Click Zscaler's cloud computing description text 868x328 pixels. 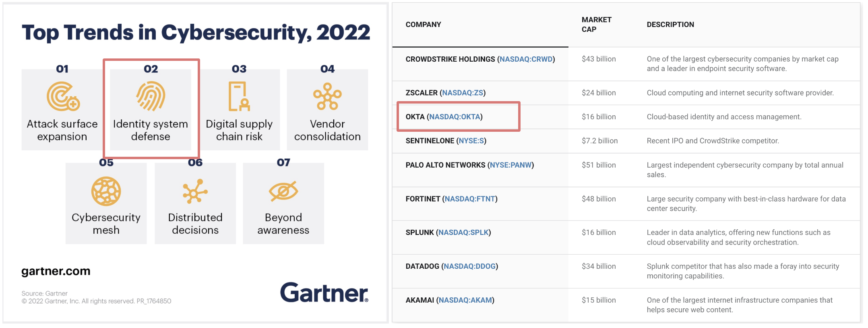(x=740, y=93)
